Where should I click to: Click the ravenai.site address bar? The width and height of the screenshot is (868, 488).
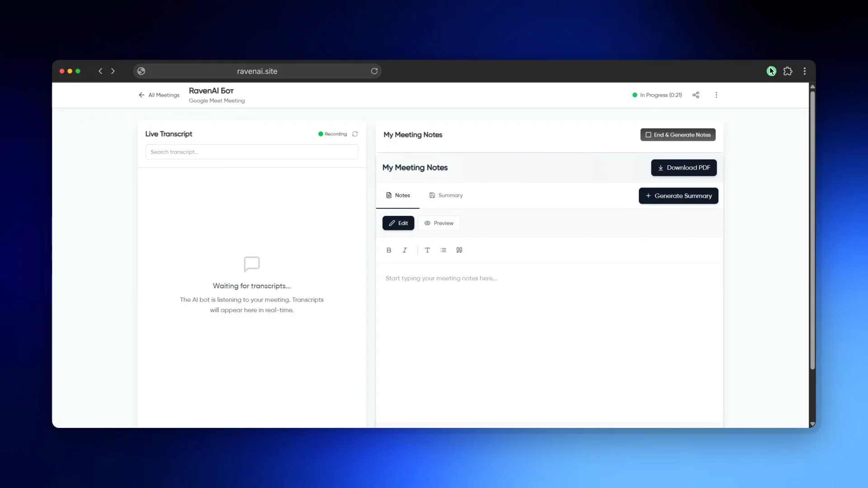tap(257, 71)
